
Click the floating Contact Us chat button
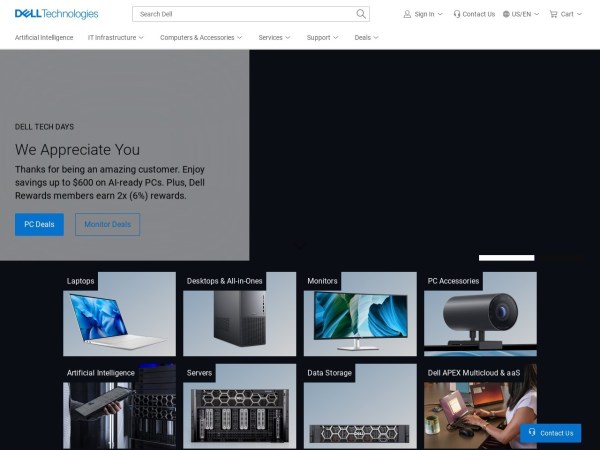click(x=550, y=433)
